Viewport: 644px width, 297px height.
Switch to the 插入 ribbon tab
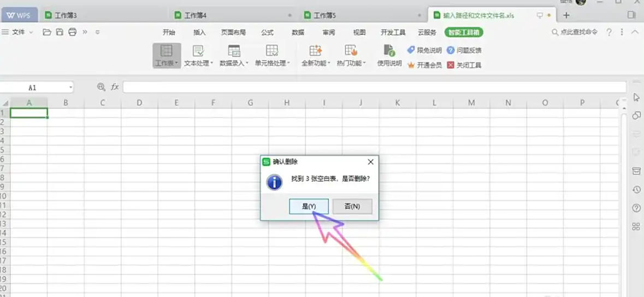click(x=199, y=32)
